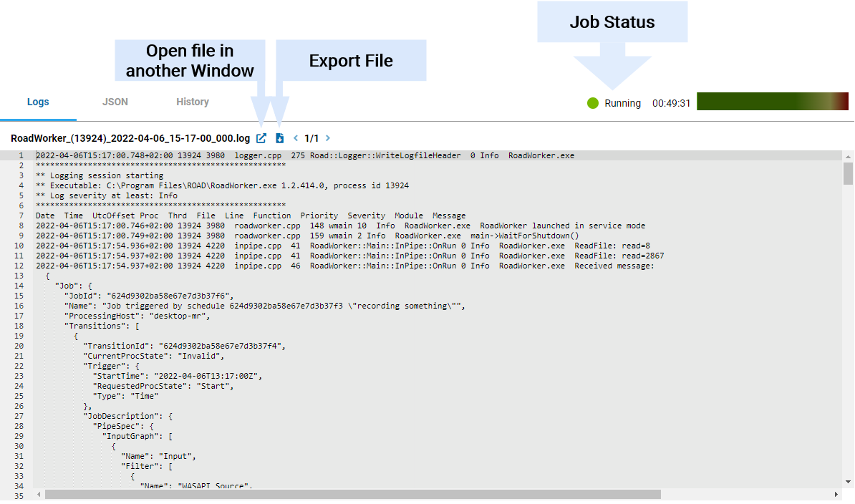Click the Export File download icon

tap(280, 138)
